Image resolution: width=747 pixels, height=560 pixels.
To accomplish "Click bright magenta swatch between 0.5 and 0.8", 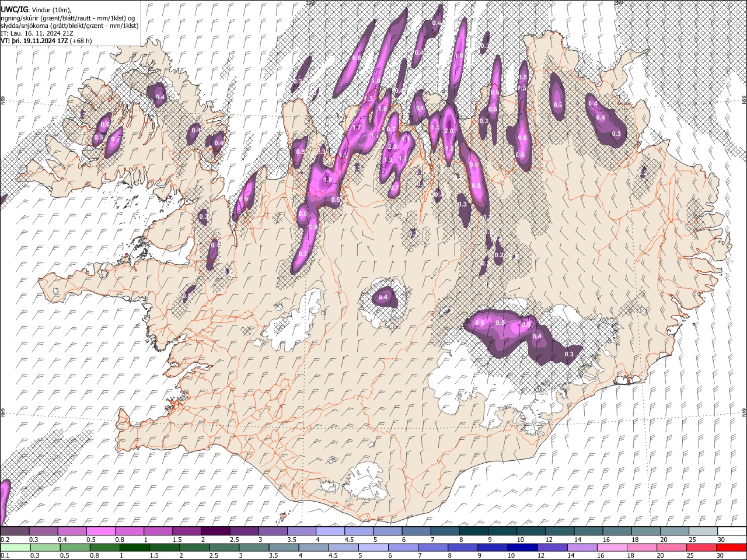I will [x=100, y=531].
